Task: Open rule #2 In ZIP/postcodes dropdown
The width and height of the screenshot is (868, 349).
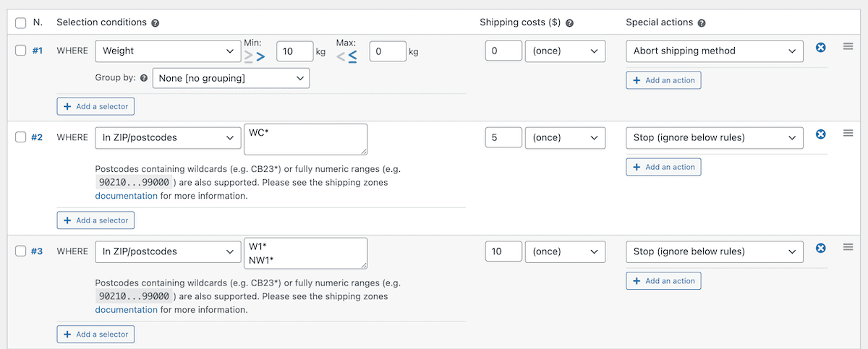Action: tap(167, 137)
